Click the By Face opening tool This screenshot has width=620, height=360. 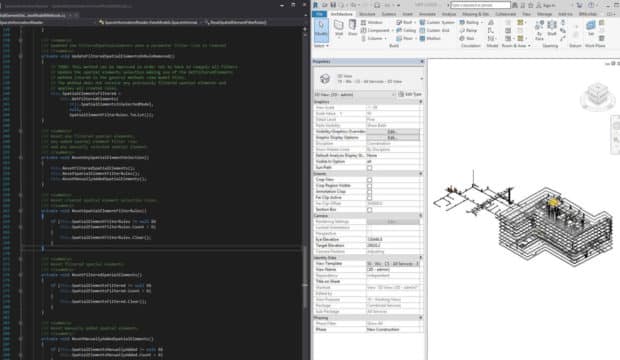539,30
